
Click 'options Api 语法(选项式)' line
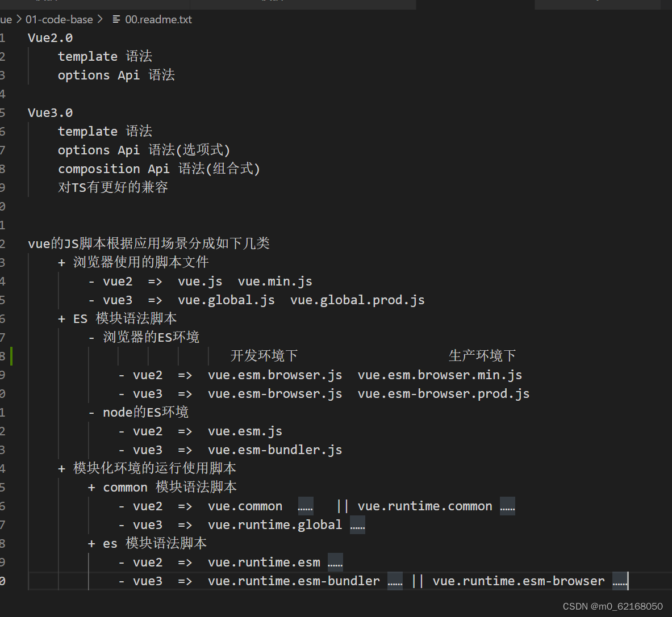click(144, 150)
